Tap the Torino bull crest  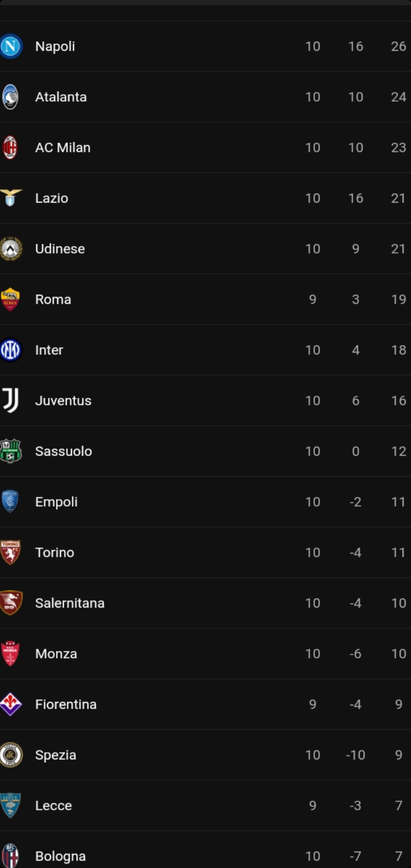[x=11, y=552]
